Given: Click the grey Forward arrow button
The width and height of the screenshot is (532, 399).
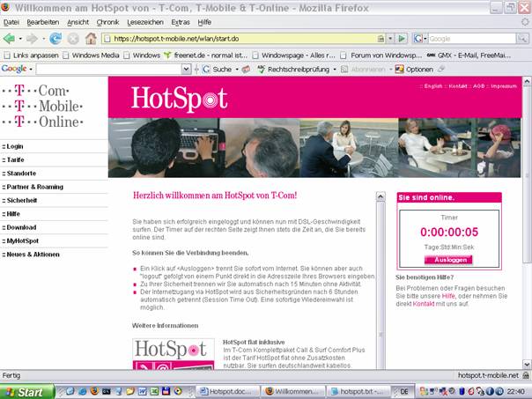Looking at the screenshot, I should click(32, 39).
